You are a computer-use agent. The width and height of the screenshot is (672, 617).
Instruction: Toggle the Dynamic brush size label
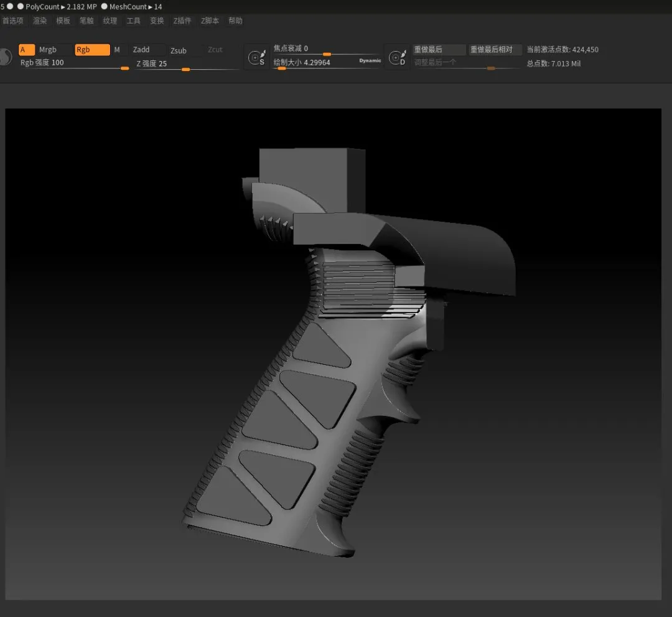coord(370,60)
